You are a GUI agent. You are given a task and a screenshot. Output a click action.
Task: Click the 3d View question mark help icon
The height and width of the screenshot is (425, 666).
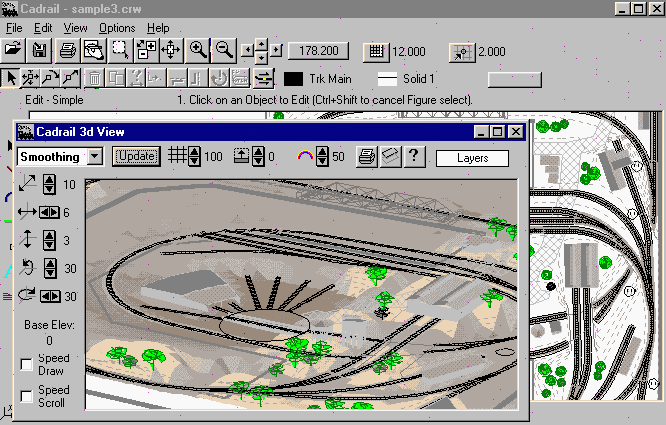pyautogui.click(x=414, y=157)
